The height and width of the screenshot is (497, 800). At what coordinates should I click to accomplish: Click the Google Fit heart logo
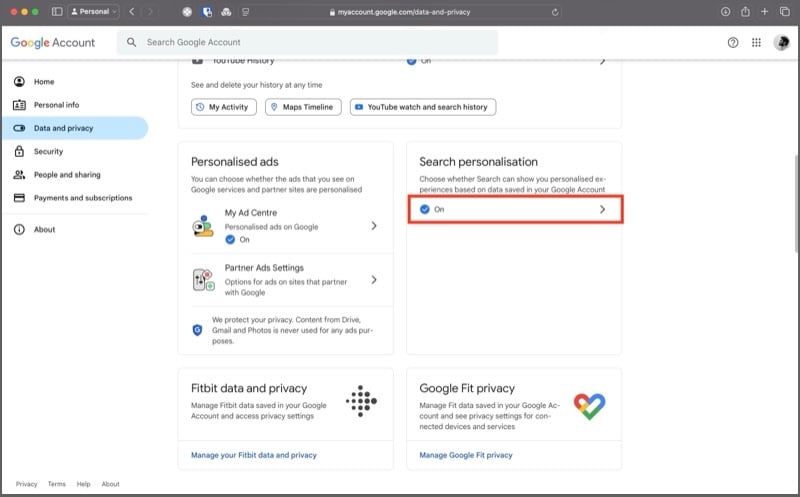click(589, 406)
